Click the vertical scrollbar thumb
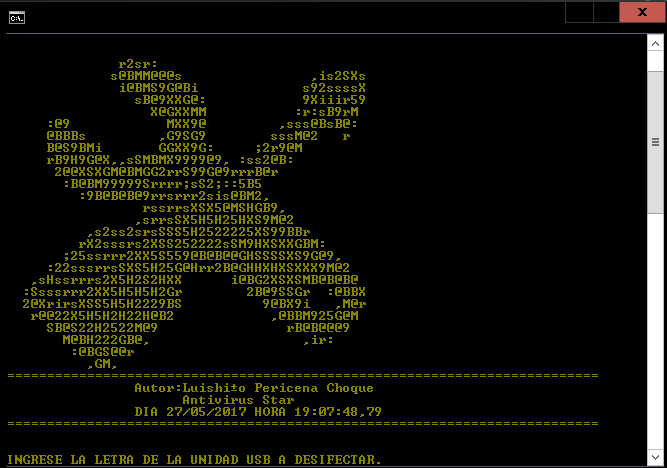667x468 pixels. [655, 142]
